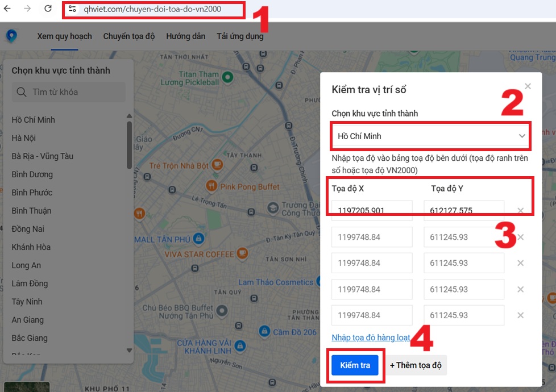Image resolution: width=556 pixels, height=392 pixels.
Task: Click the browser back arrow
Action: pos(7,9)
